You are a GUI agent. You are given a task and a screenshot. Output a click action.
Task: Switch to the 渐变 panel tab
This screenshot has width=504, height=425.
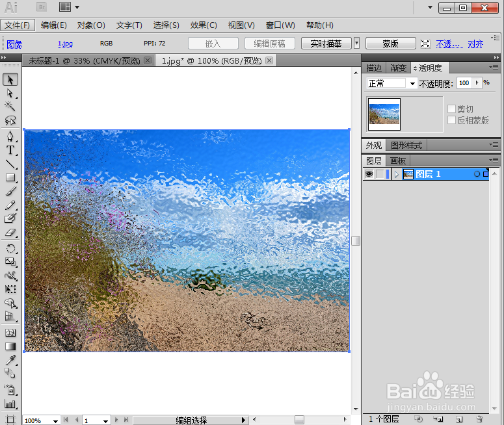398,68
